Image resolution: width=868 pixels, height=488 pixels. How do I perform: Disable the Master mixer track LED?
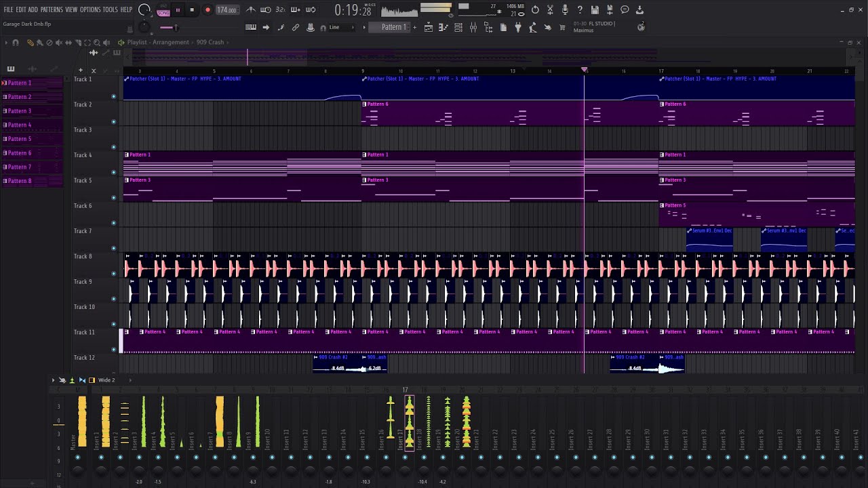click(x=77, y=457)
